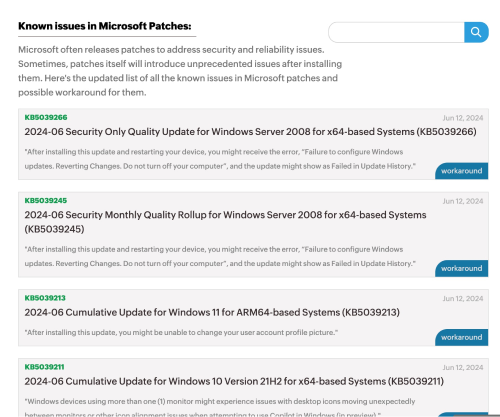The height and width of the screenshot is (417, 500).
Task: Click the blue magnifier search button
Action: pyautogui.click(x=476, y=32)
